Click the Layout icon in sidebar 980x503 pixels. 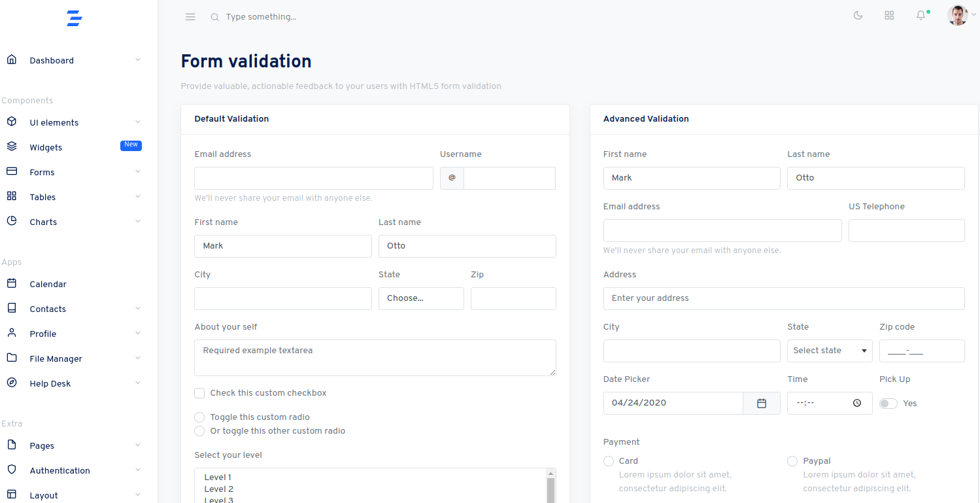[x=11, y=494]
